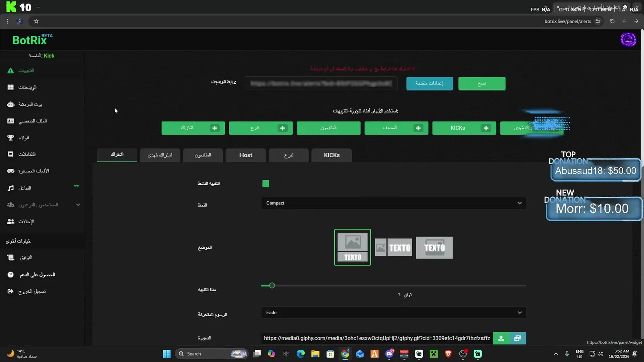Select text-over-image layout option

pyautogui.click(x=434, y=248)
